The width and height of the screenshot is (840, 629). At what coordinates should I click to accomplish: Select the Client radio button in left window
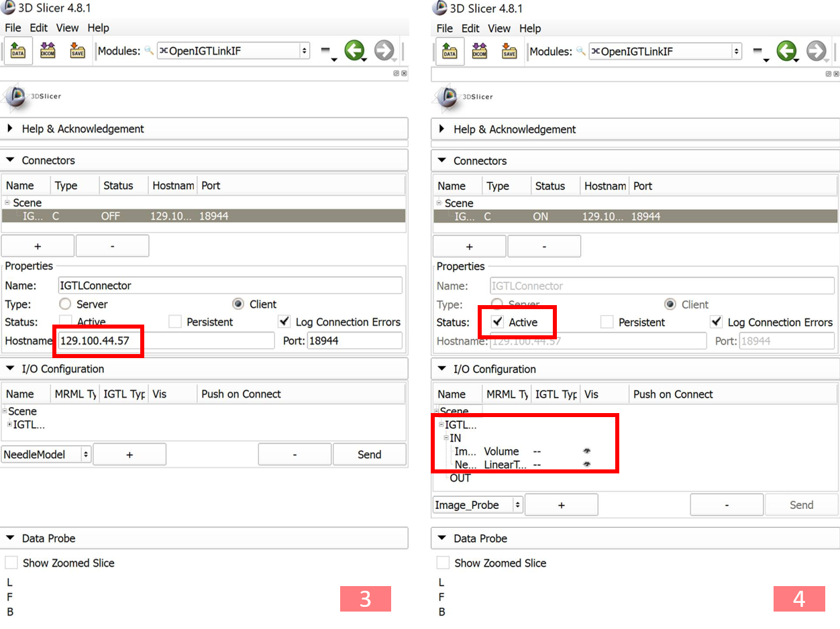(238, 304)
